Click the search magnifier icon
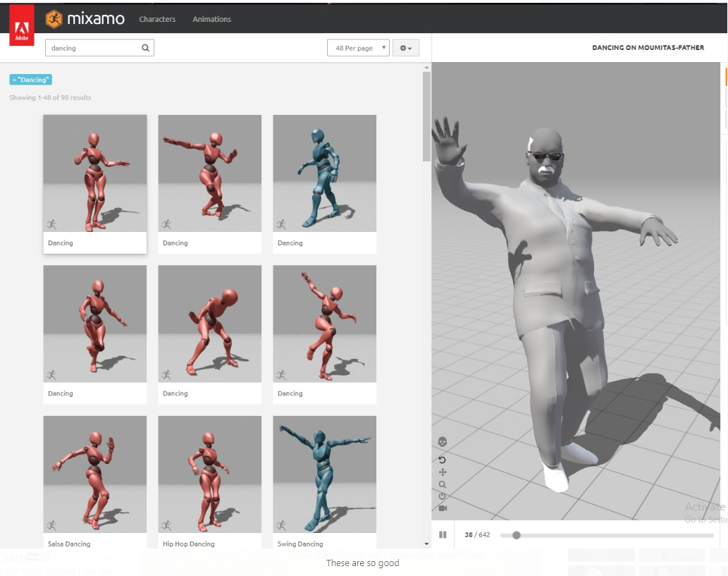The height and width of the screenshot is (576, 728). click(x=145, y=48)
